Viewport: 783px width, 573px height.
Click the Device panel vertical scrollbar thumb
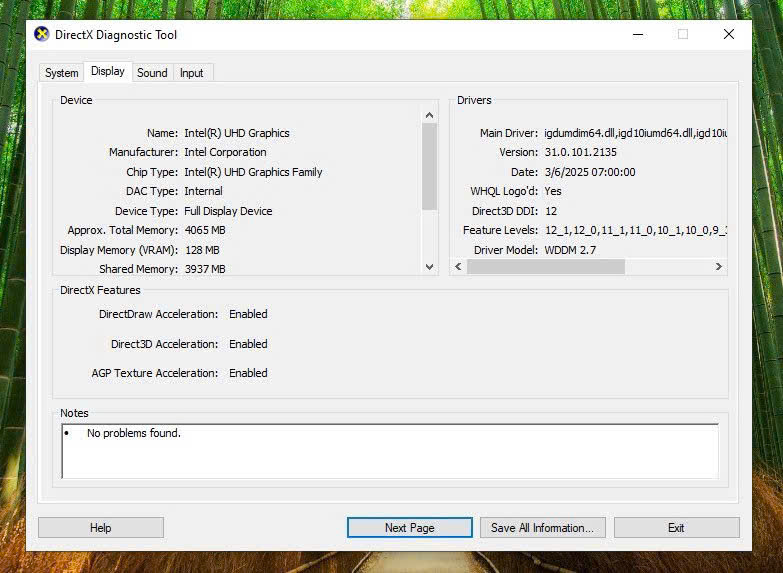[x=430, y=165]
